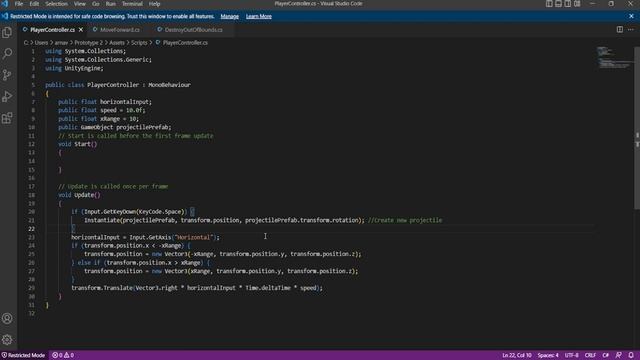Switch to the MoveForward.cs tab
The width and height of the screenshot is (640, 360).
point(120,30)
